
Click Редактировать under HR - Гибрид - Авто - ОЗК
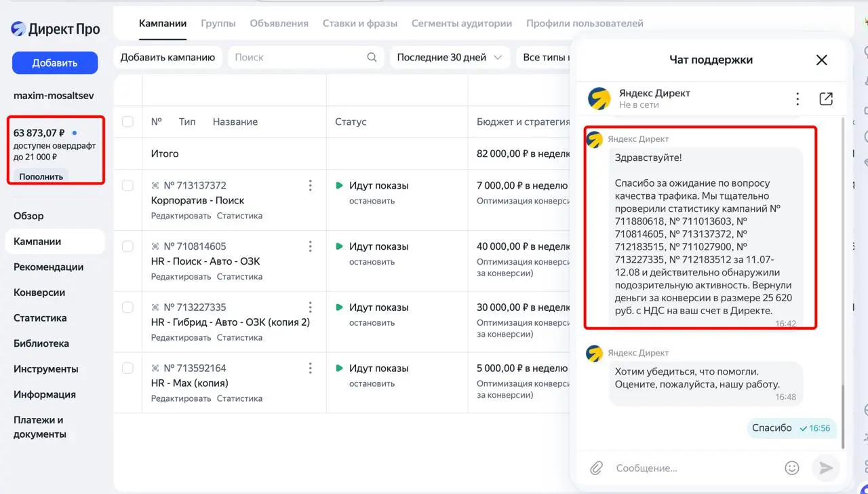[181, 338]
